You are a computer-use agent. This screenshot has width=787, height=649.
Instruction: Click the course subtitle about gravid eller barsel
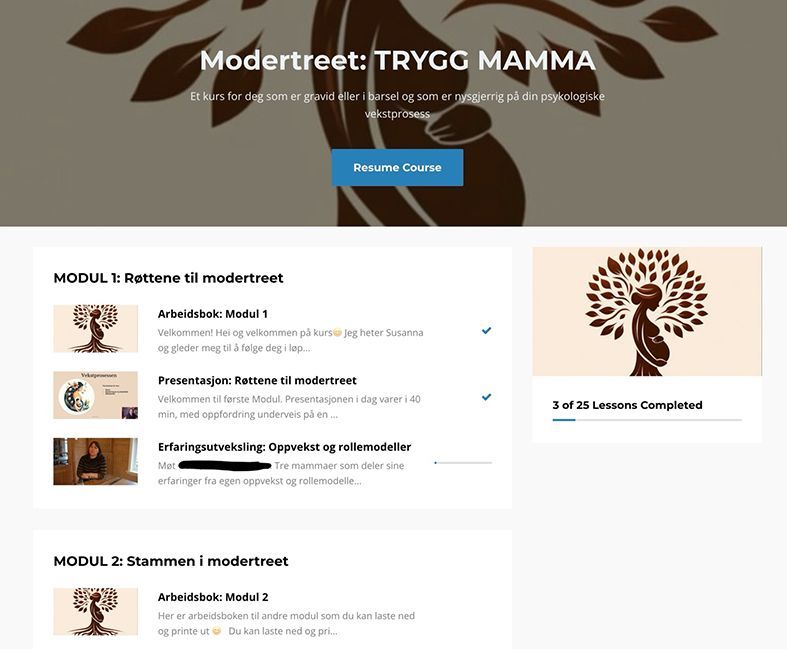(x=397, y=105)
